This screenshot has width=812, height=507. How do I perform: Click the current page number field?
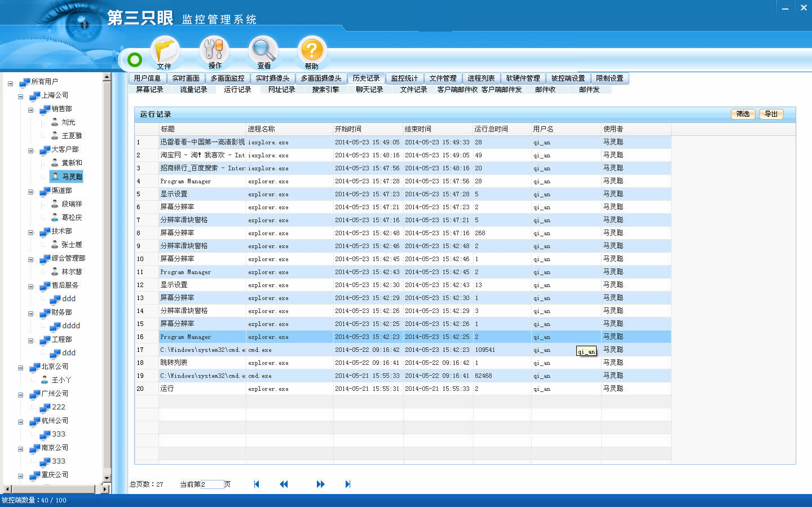pyautogui.click(x=212, y=484)
